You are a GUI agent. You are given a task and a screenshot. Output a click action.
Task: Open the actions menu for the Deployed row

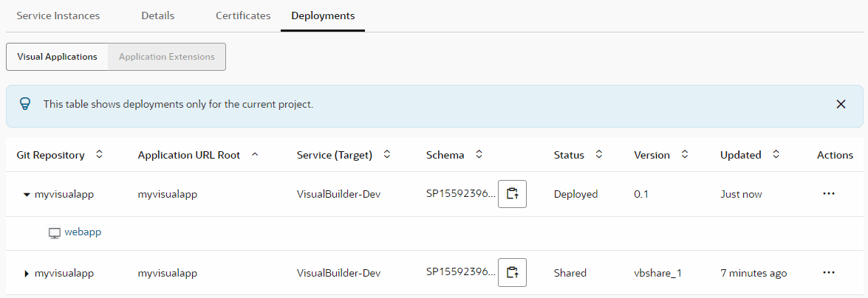pyautogui.click(x=828, y=194)
